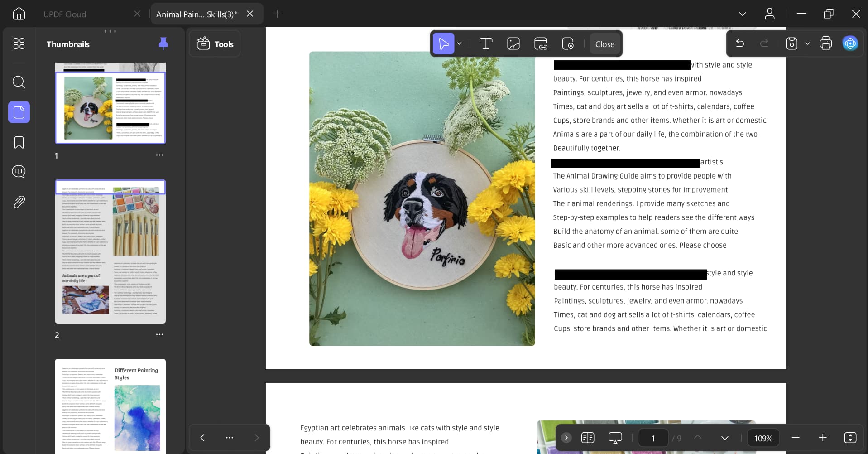Open page 1 thumbnail options menu

click(159, 155)
